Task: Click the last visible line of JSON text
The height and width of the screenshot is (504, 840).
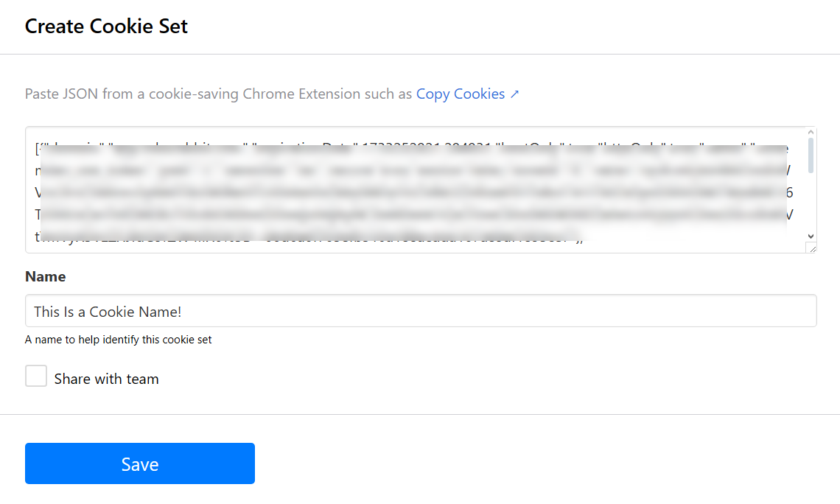Action: [309, 237]
